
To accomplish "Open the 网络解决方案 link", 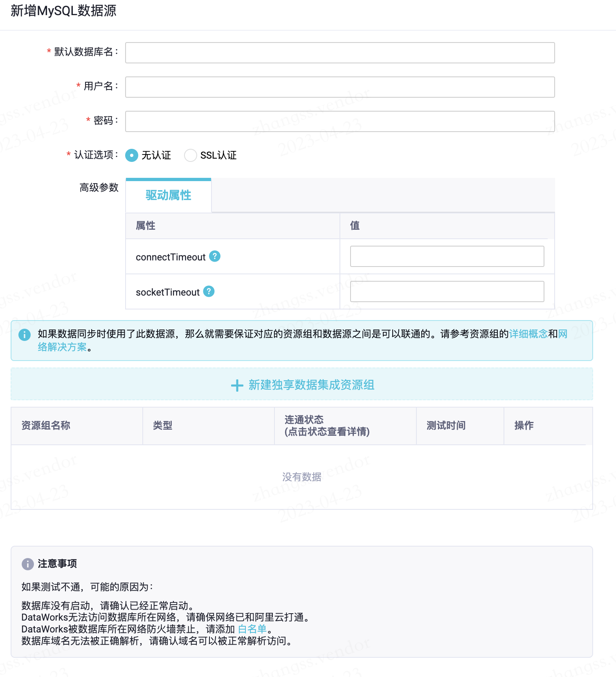I will tap(62, 347).
